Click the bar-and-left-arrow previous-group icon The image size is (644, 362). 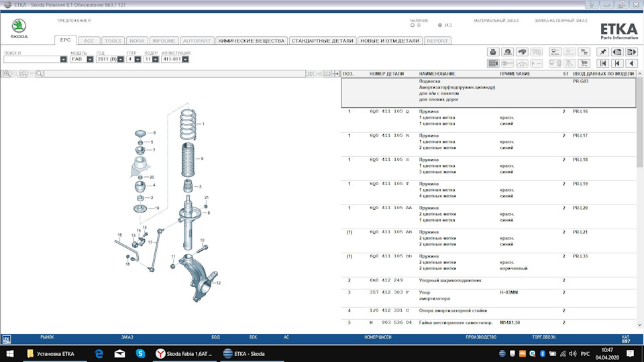pyautogui.click(x=617, y=63)
